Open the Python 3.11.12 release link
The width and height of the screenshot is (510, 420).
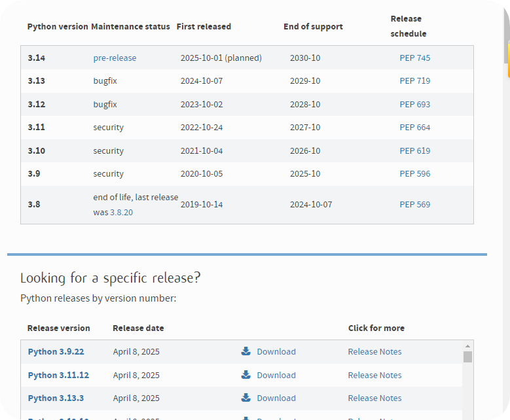tap(58, 376)
